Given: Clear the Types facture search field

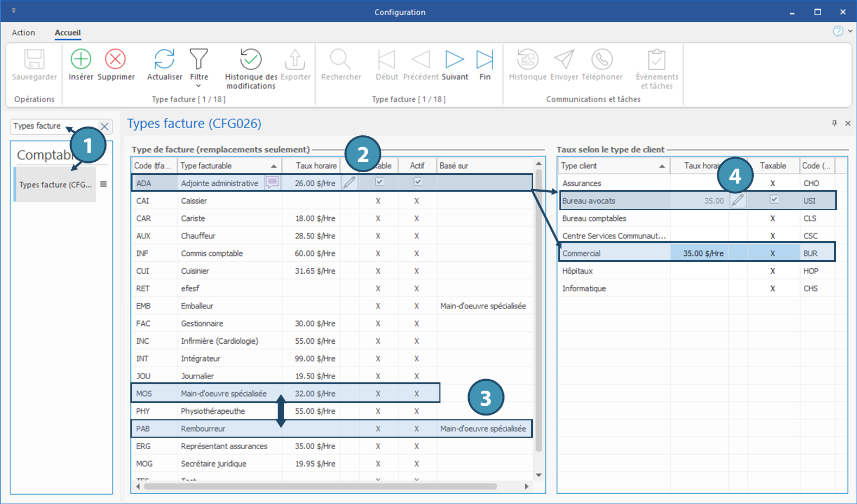Looking at the screenshot, I should click(105, 127).
